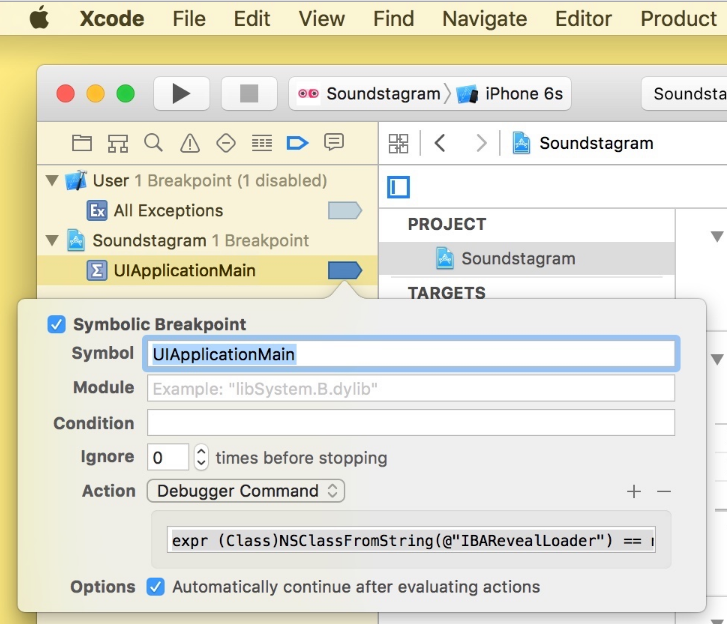This screenshot has width=727, height=624.
Task: Select the All Exceptions breakpoint row
Action: [207, 210]
